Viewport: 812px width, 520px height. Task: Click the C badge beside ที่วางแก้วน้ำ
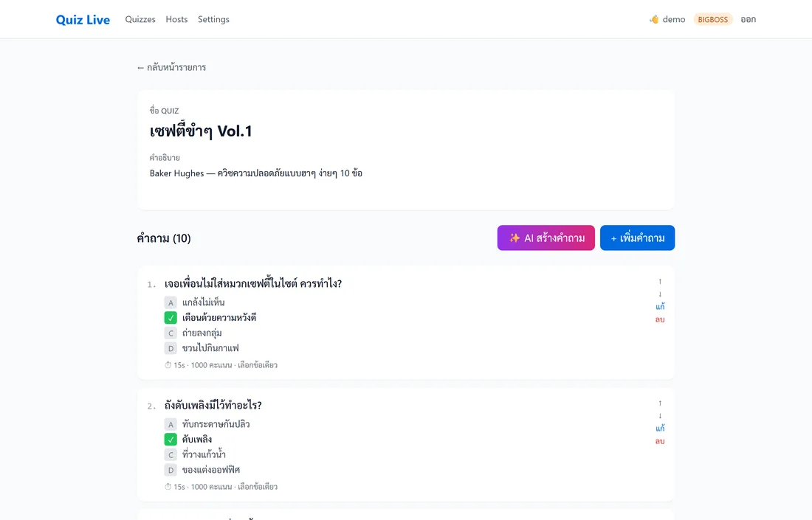pyautogui.click(x=171, y=455)
